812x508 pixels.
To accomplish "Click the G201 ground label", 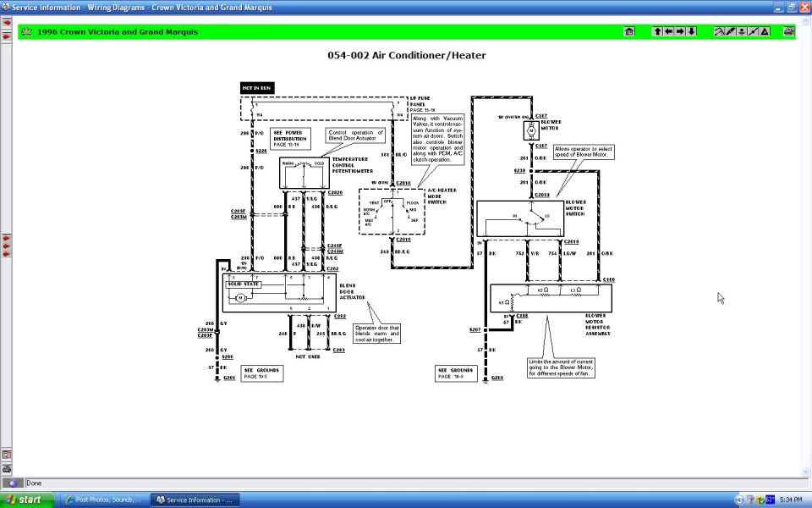I will 229,378.
